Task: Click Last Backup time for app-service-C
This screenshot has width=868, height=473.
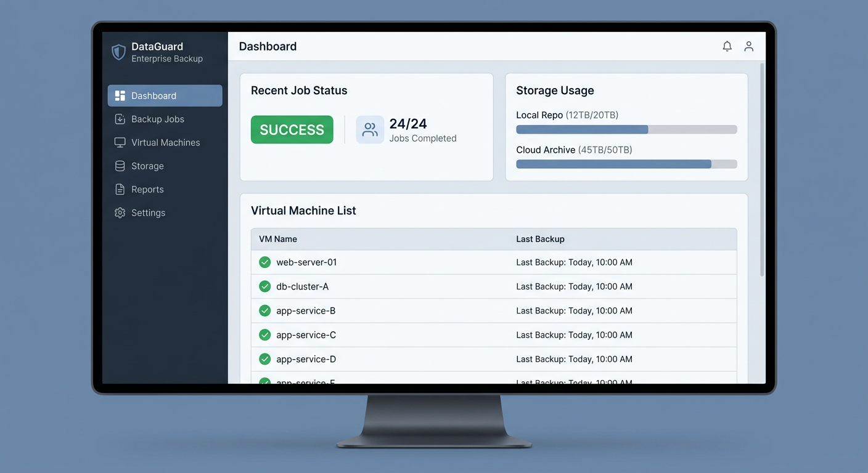Action: pyautogui.click(x=574, y=335)
